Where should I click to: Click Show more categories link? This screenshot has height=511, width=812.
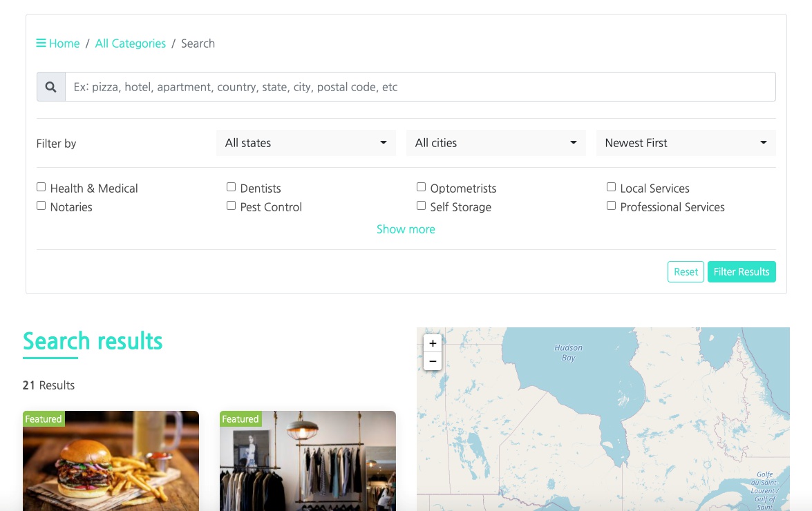[x=406, y=229]
